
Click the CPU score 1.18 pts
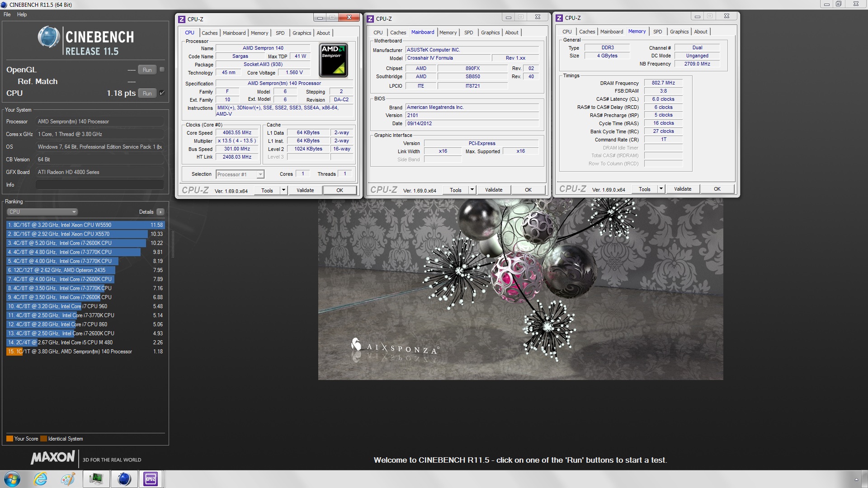click(121, 93)
